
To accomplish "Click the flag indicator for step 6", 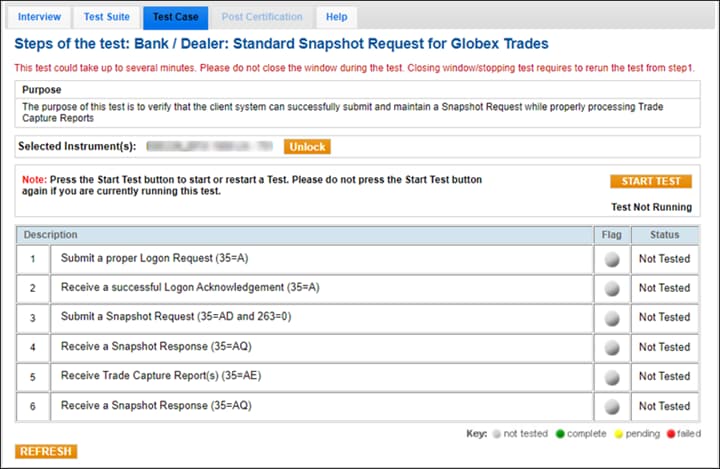I will point(611,406).
